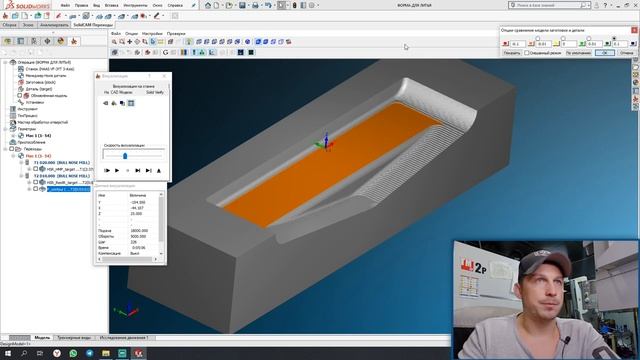Screen dimensions: 640x360
Task: Click the yellow color swatch
Action: [x=556, y=44]
